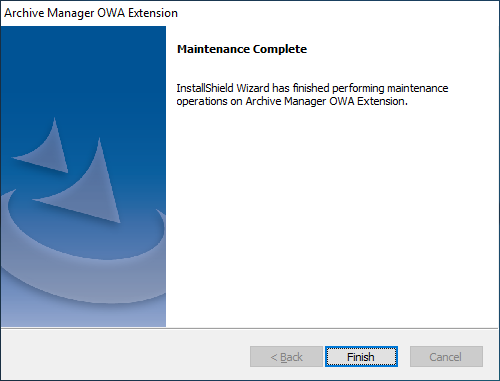Click the small upper arrow graphic
The width and height of the screenshot is (500, 381).
pyautogui.click(x=45, y=148)
